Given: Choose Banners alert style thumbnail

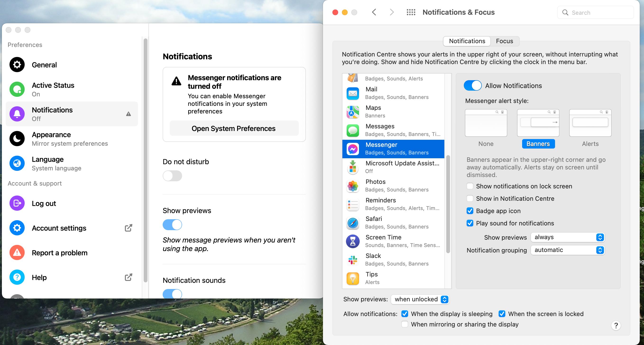Looking at the screenshot, I should (538, 123).
